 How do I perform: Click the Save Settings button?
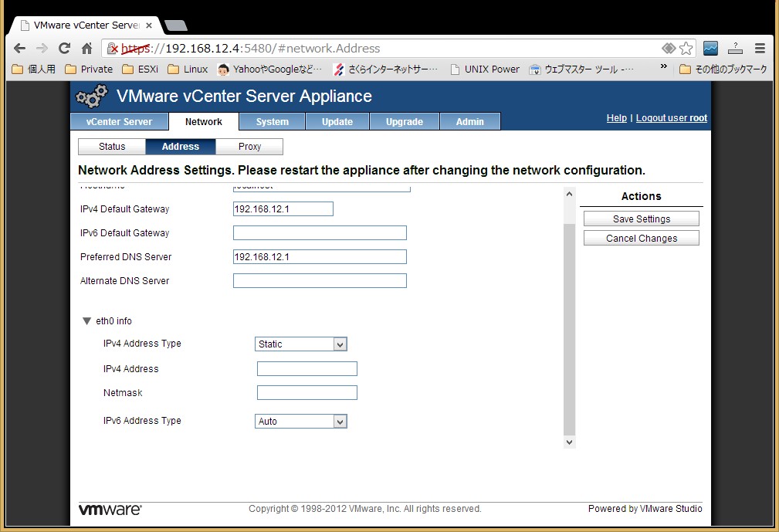tap(642, 219)
